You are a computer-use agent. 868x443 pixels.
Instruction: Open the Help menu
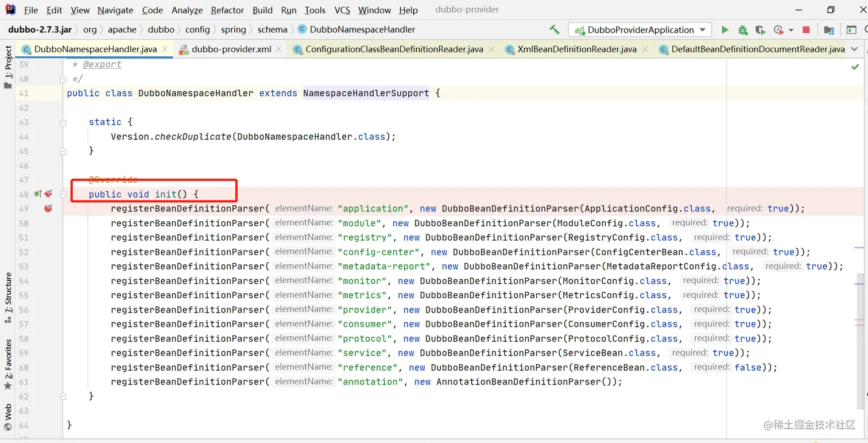click(408, 10)
